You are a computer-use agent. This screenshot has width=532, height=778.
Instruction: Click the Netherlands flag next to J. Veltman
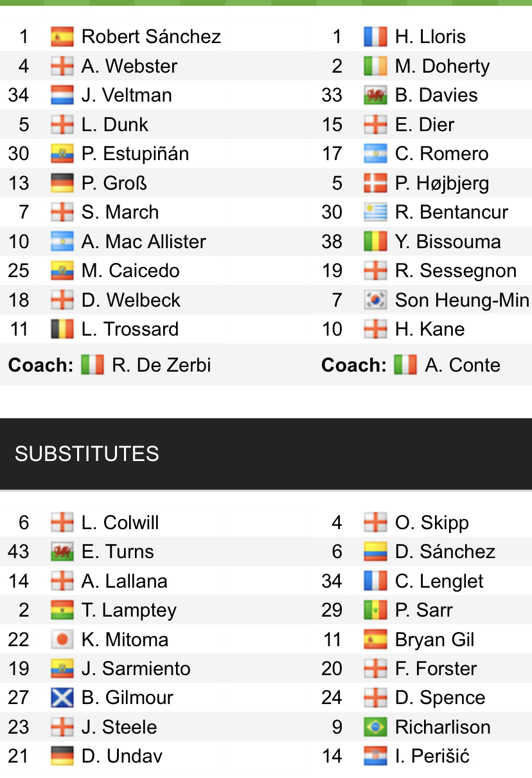(x=62, y=95)
